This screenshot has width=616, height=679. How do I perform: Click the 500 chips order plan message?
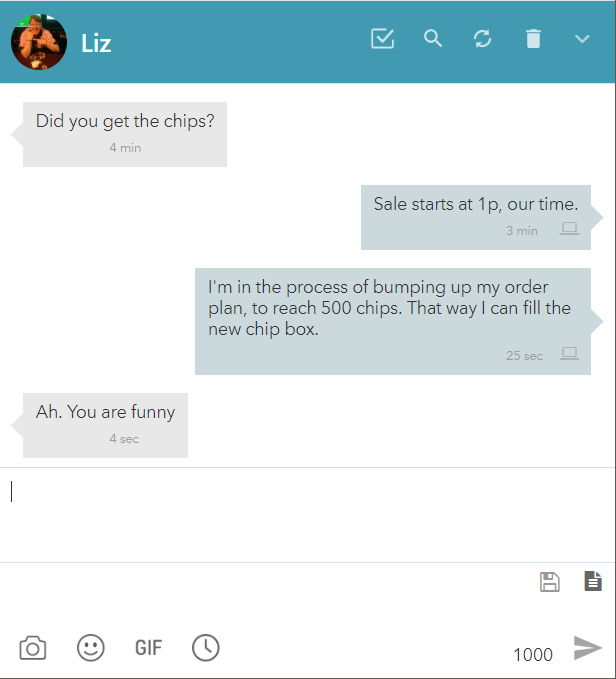tap(393, 321)
